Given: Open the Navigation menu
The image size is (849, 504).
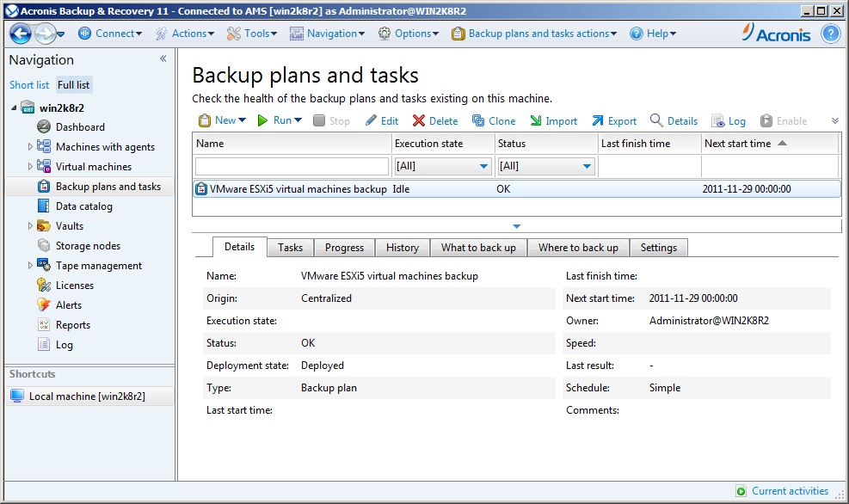Looking at the screenshot, I should pyautogui.click(x=327, y=34).
